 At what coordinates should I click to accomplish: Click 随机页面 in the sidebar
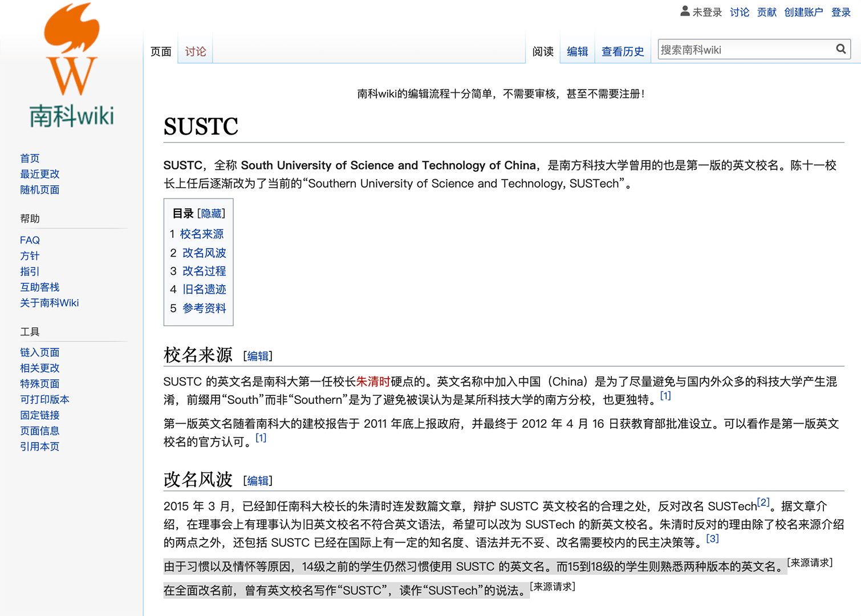[39, 189]
